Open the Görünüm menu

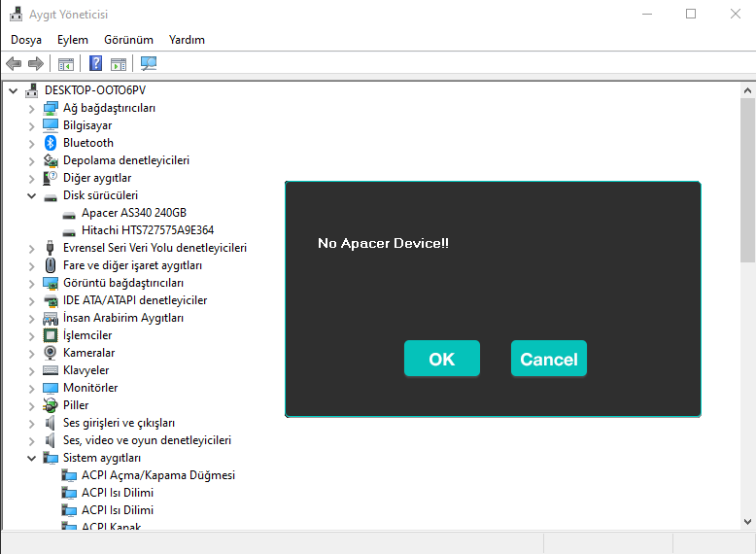click(128, 40)
